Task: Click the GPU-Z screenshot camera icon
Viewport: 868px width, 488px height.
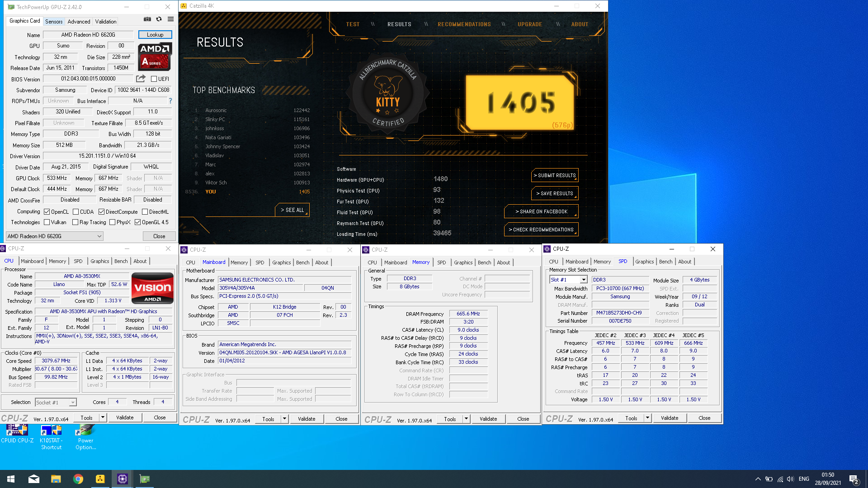Action: click(x=147, y=19)
